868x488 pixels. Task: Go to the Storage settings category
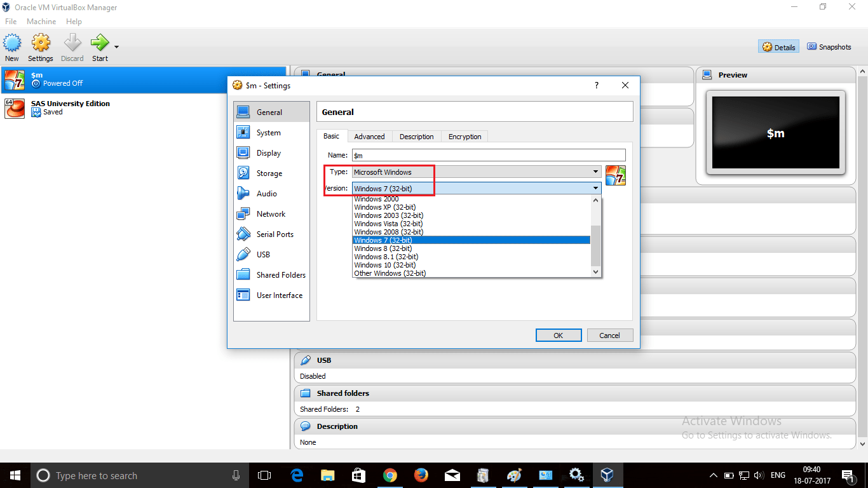(271, 173)
